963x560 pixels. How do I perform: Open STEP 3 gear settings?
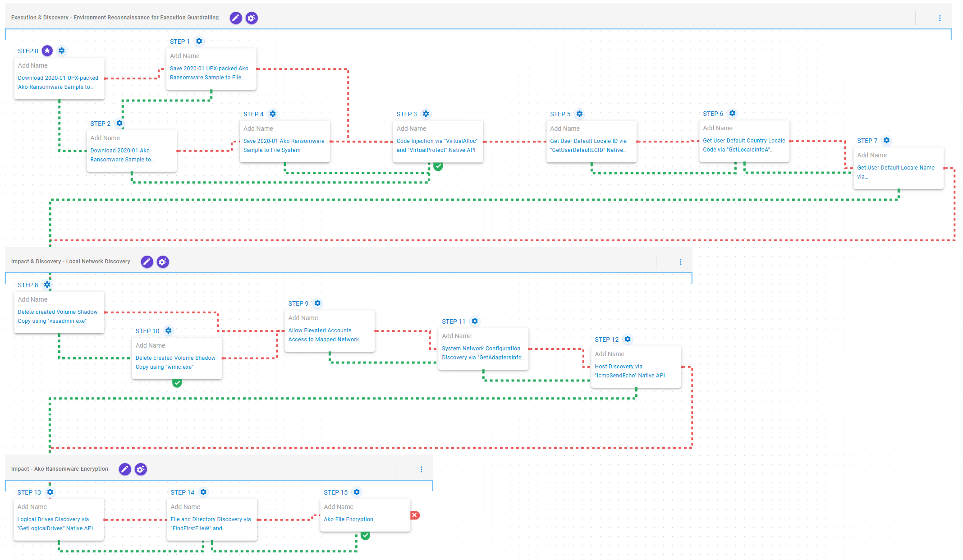click(426, 114)
